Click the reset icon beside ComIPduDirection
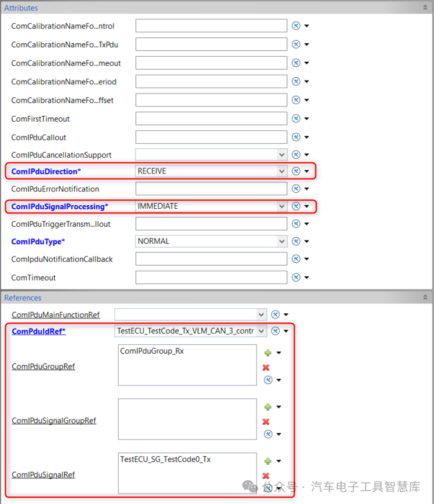 coord(296,171)
